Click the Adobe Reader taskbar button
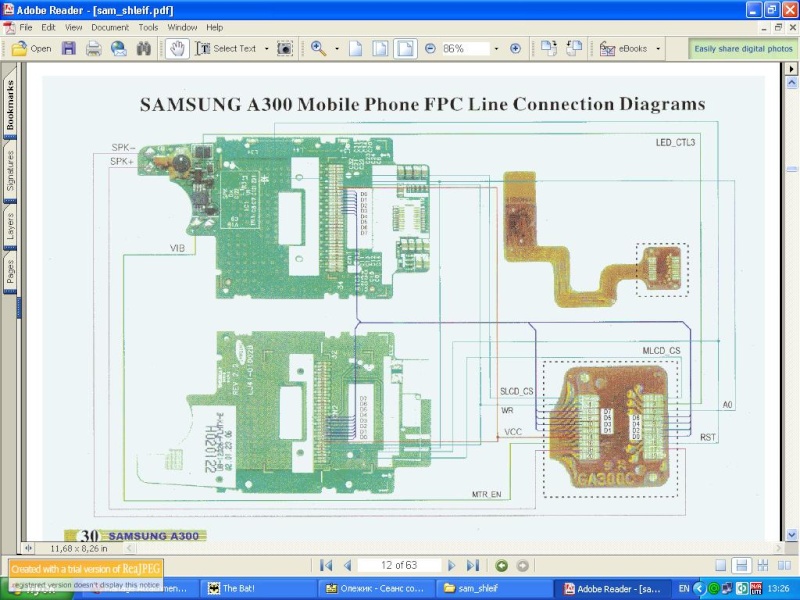The width and height of the screenshot is (800, 600). click(x=612, y=588)
